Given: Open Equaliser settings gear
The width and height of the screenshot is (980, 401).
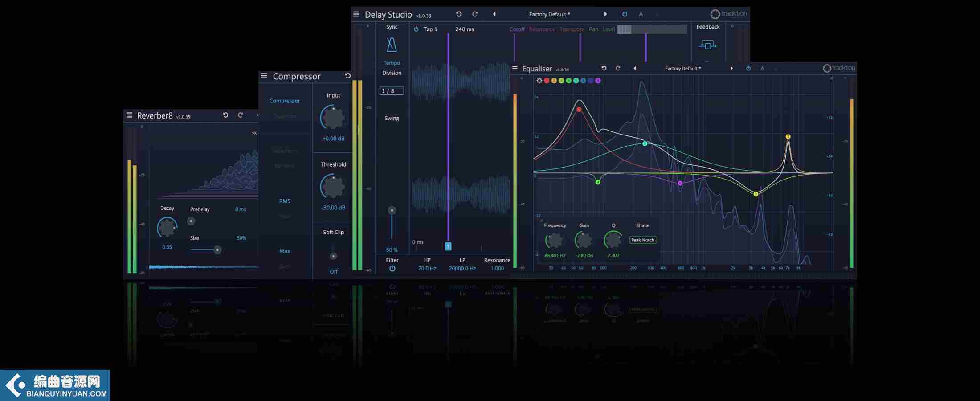Looking at the screenshot, I should [539, 81].
